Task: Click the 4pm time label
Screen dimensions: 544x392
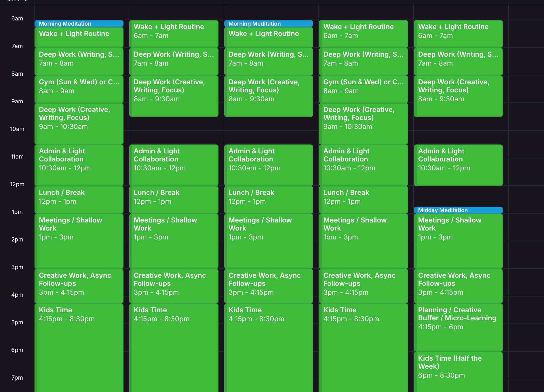Action: (17, 295)
